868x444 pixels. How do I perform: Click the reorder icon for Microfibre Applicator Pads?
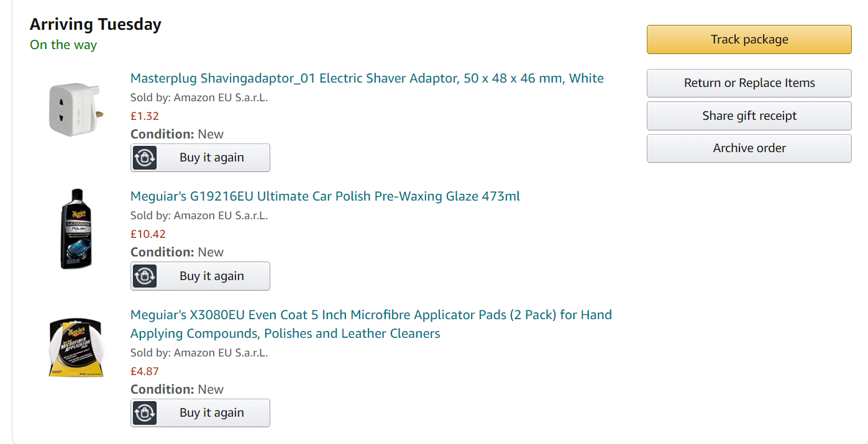click(145, 413)
